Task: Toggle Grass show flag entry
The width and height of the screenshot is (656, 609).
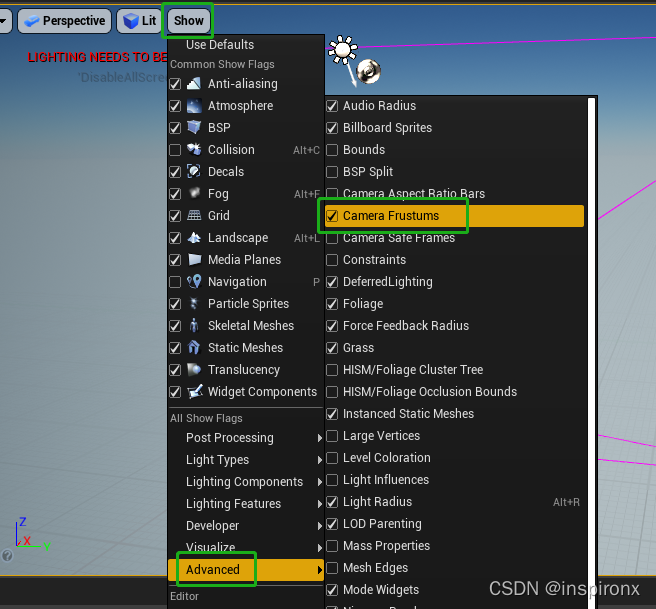Action: pyautogui.click(x=455, y=348)
